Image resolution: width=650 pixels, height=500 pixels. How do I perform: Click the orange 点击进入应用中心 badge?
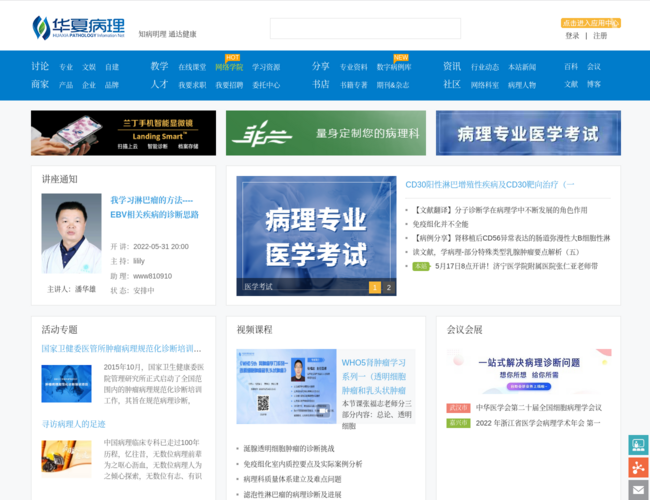pos(590,22)
